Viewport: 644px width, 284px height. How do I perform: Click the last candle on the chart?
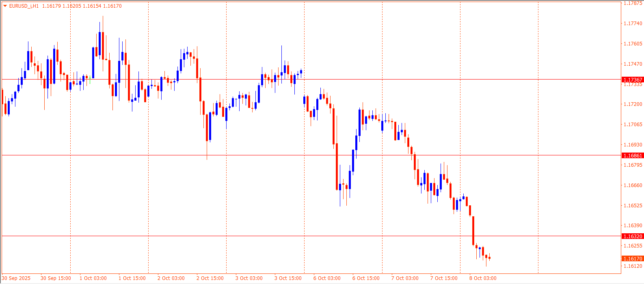point(490,258)
